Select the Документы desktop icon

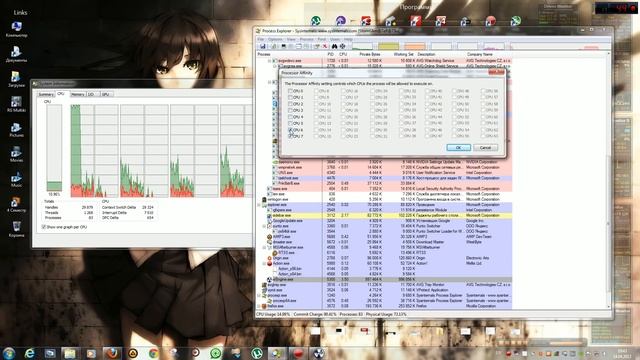click(16, 55)
